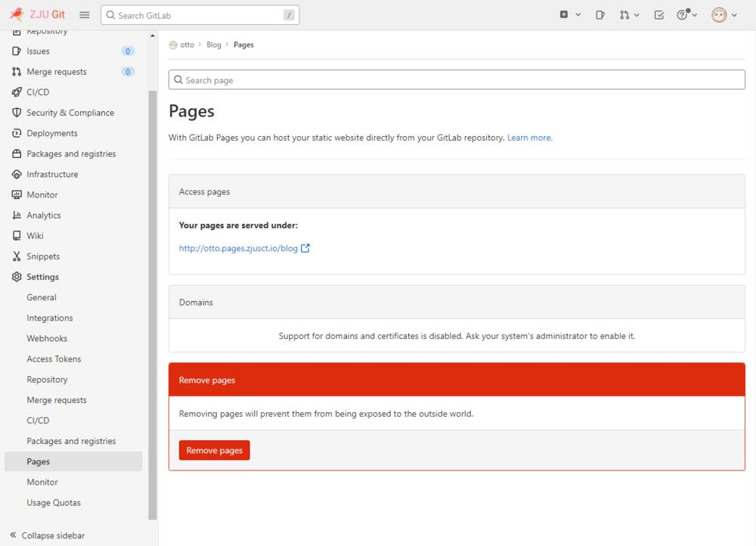The height and width of the screenshot is (546, 756).
Task: Open the user avatar dropdown menu
Action: (724, 15)
